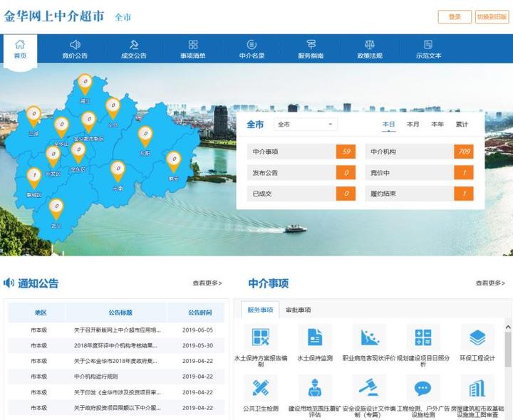Open the 中介名录 navigation item

(x=252, y=49)
